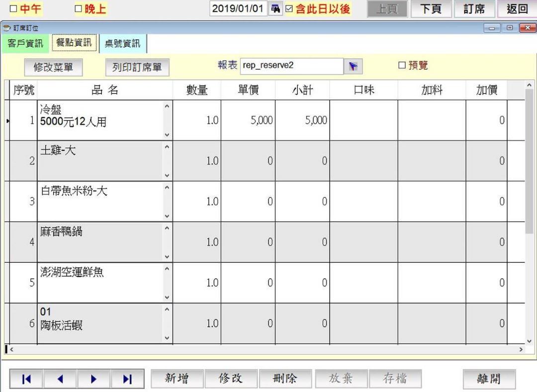Screen dimensions: 537x392
Task: Go to the next record
Action: (93, 379)
